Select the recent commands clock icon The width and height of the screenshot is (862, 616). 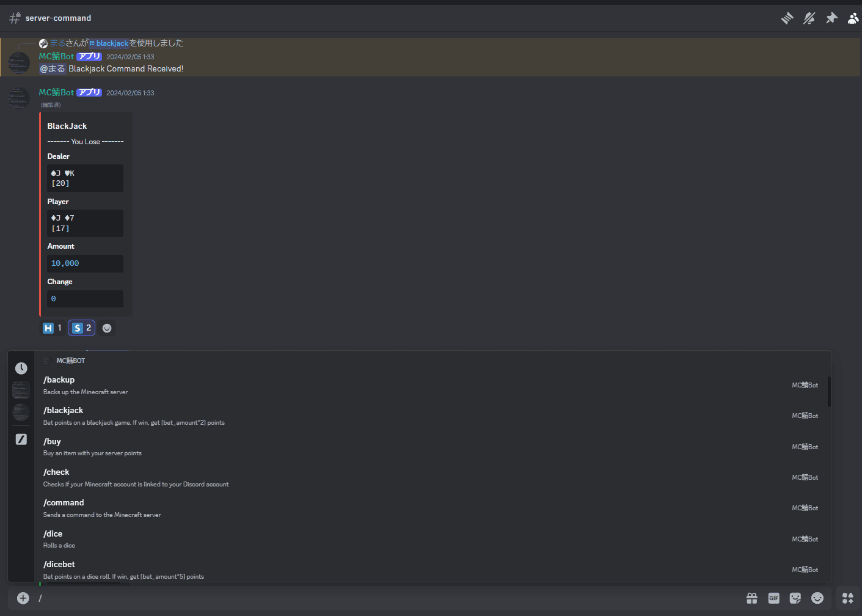pyautogui.click(x=21, y=368)
